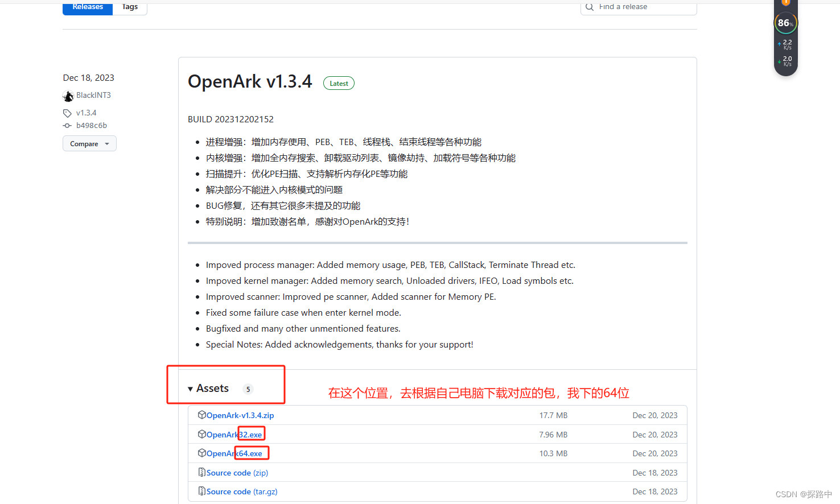840x504 pixels.
Task: Download Source code (tar.gz)
Action: (x=242, y=491)
